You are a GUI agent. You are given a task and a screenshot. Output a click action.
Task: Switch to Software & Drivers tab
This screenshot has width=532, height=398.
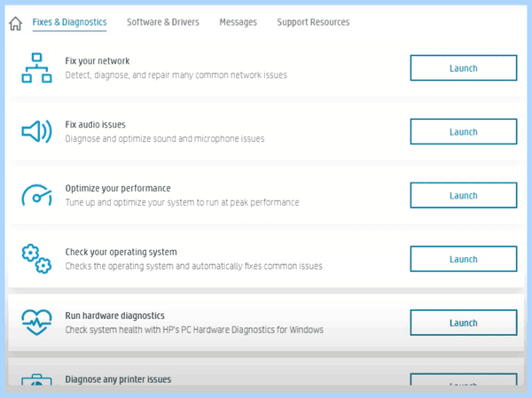[163, 22]
